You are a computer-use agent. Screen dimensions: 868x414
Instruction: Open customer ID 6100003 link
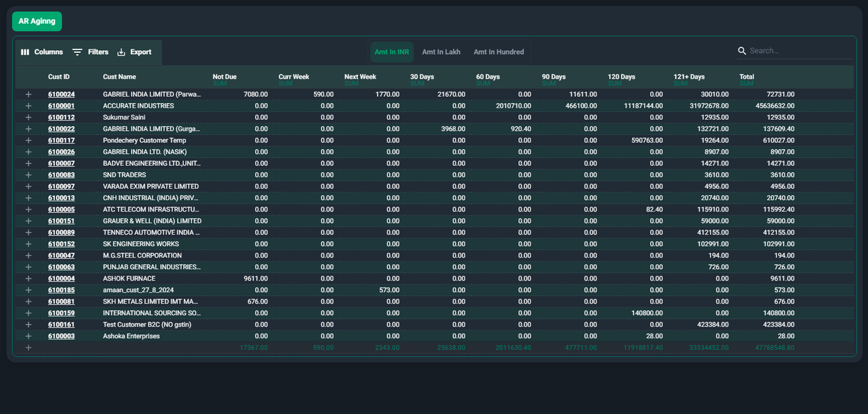pyautogui.click(x=62, y=336)
